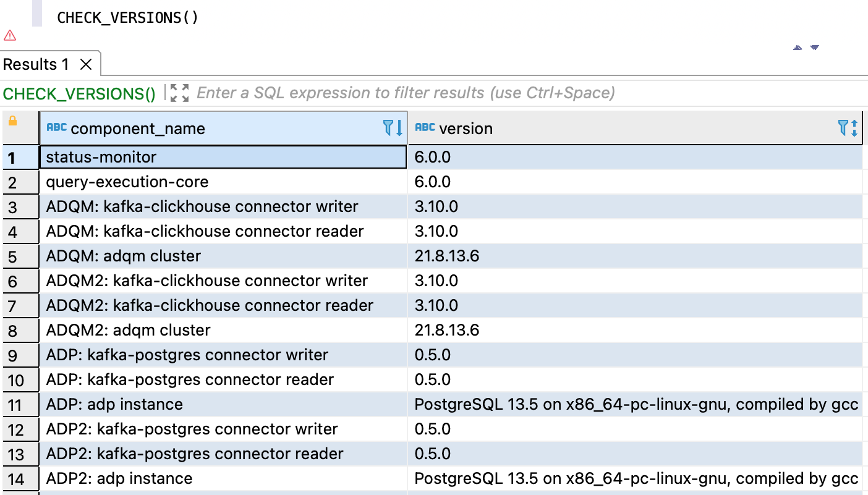
Task: Select the 'ADQM2: kafka-clickhouse connector reader' cell
Action: [x=223, y=305]
